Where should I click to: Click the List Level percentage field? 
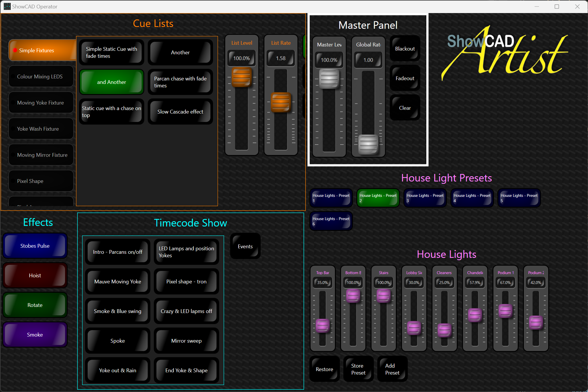(241, 58)
